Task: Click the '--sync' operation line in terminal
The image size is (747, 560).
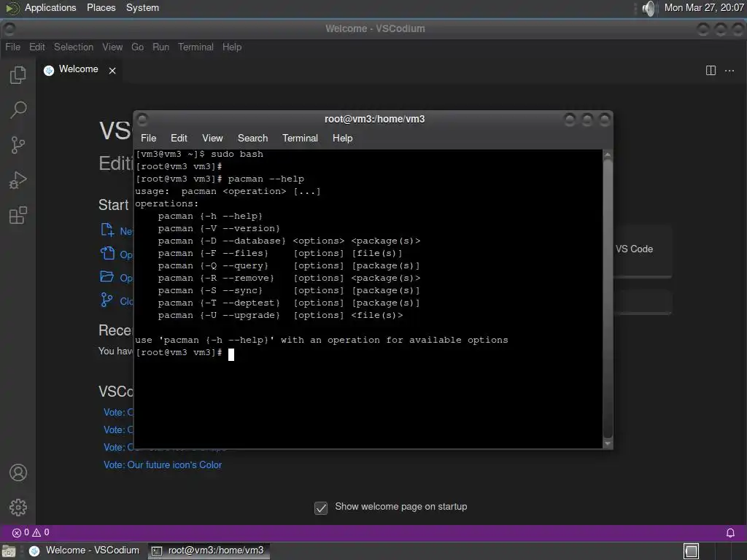Action: click(x=289, y=290)
